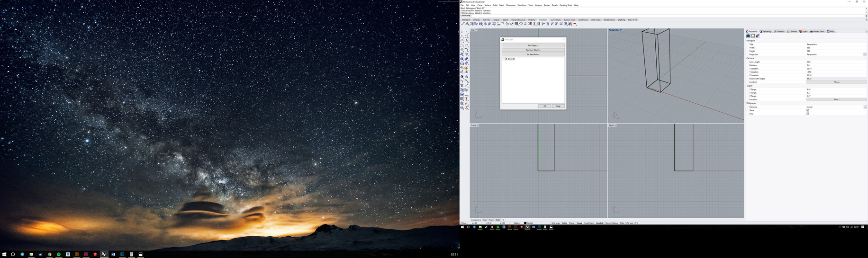The height and width of the screenshot is (258, 868).
Task: Click the red rectangle icon in the Properties panel
Action: [x=752, y=36]
